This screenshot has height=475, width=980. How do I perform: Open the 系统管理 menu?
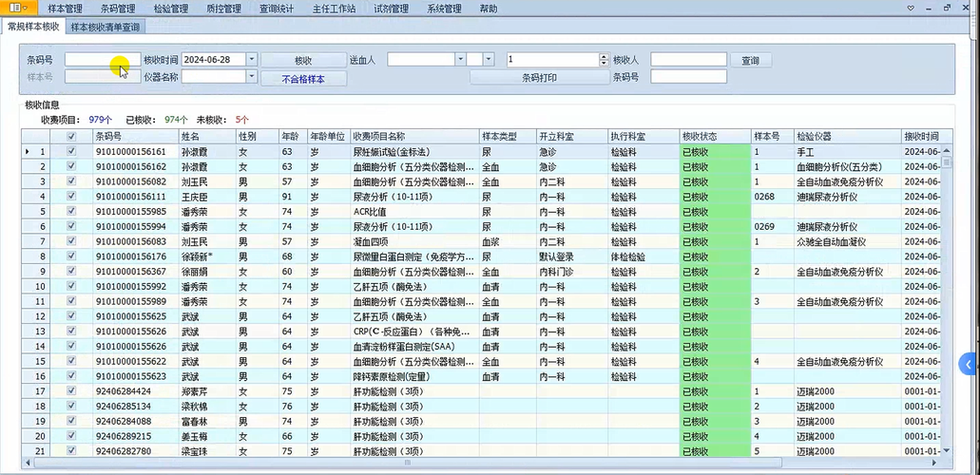pyautogui.click(x=444, y=9)
